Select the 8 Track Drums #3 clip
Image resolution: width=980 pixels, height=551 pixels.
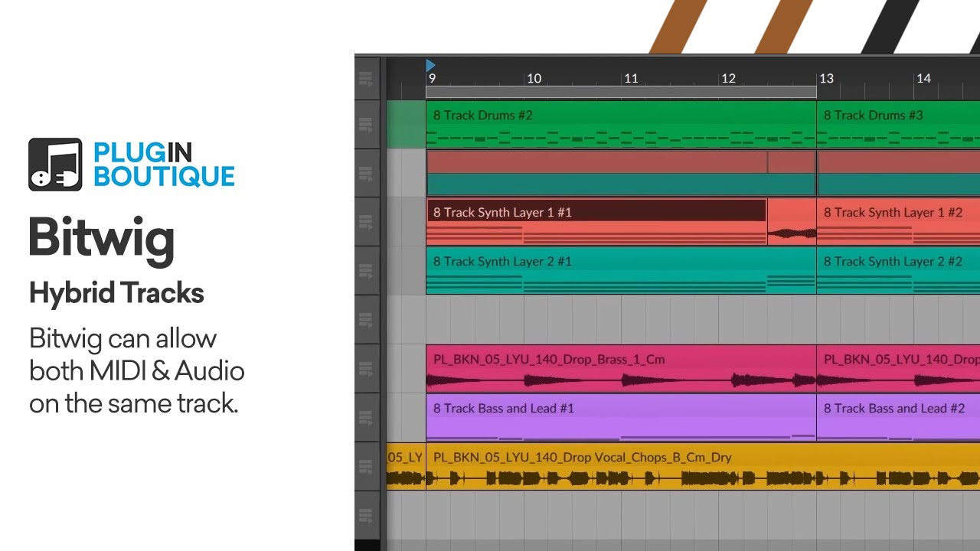(898, 124)
